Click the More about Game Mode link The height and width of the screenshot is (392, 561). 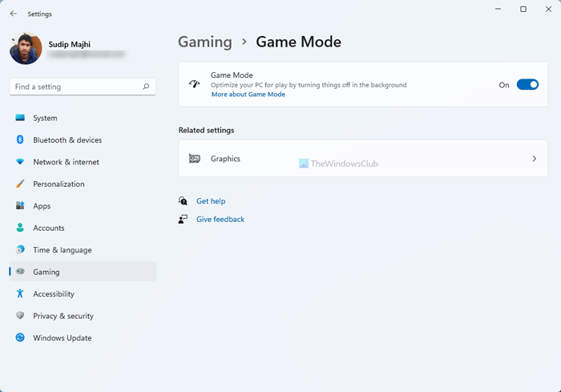pyautogui.click(x=248, y=95)
